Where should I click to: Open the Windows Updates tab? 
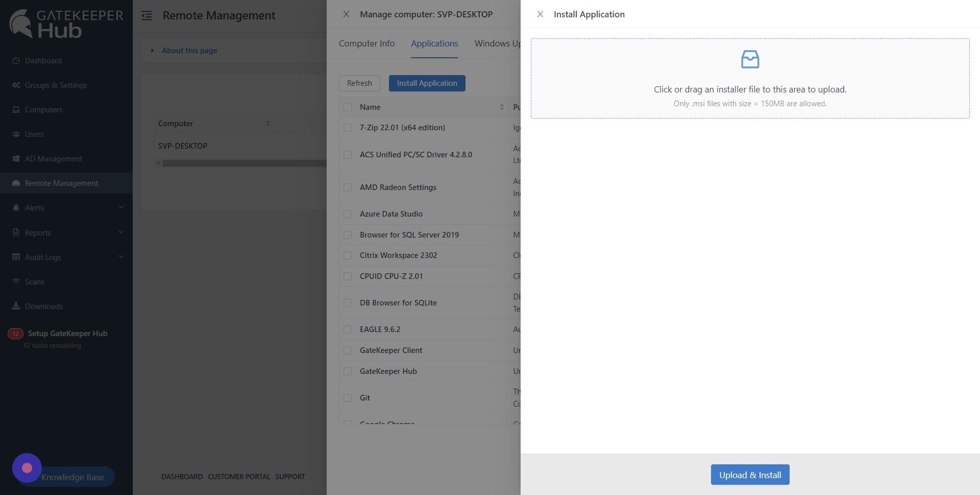tap(497, 43)
